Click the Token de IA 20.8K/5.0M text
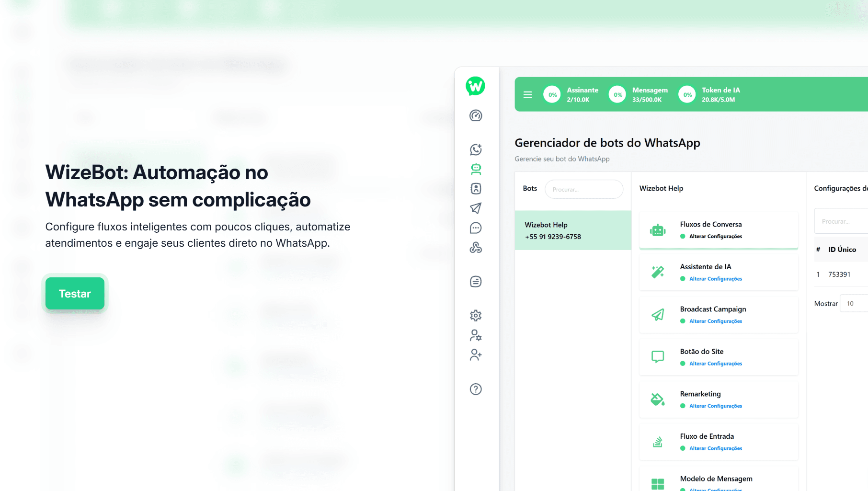This screenshot has width=868, height=491. [718, 100]
